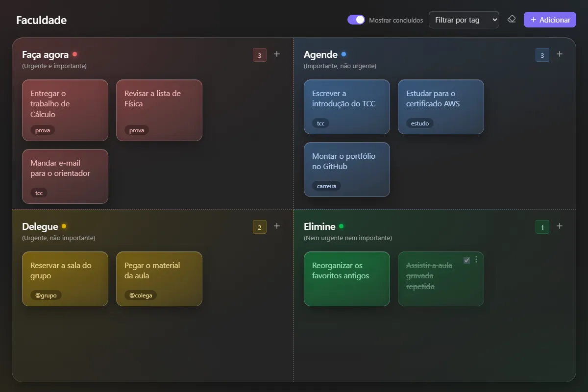Click the @grupo tag
The width and height of the screenshot is (588, 392).
point(46,295)
